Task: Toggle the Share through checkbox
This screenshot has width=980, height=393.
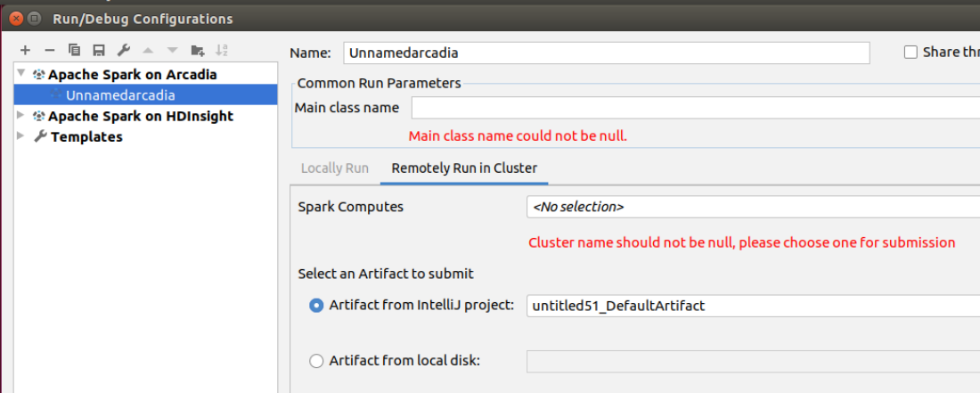Action: (911, 53)
